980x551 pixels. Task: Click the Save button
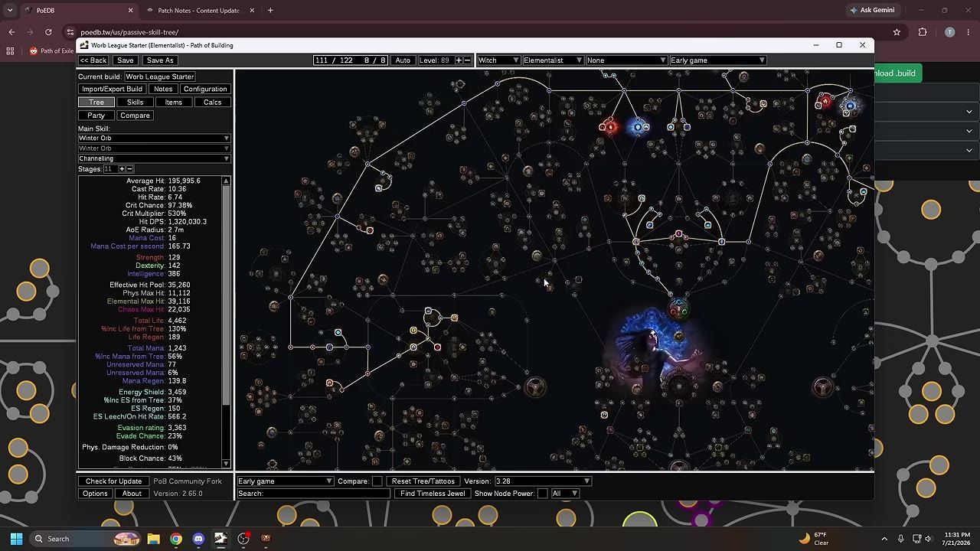(126, 60)
